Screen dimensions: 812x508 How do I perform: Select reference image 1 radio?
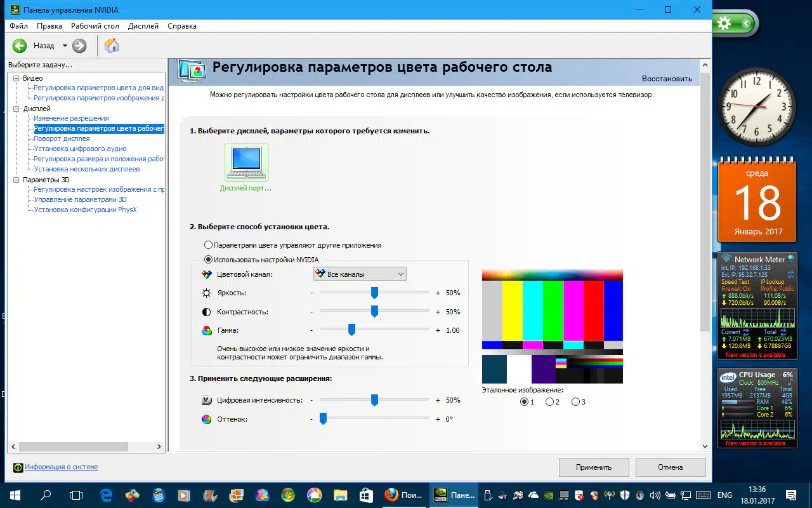click(x=524, y=401)
